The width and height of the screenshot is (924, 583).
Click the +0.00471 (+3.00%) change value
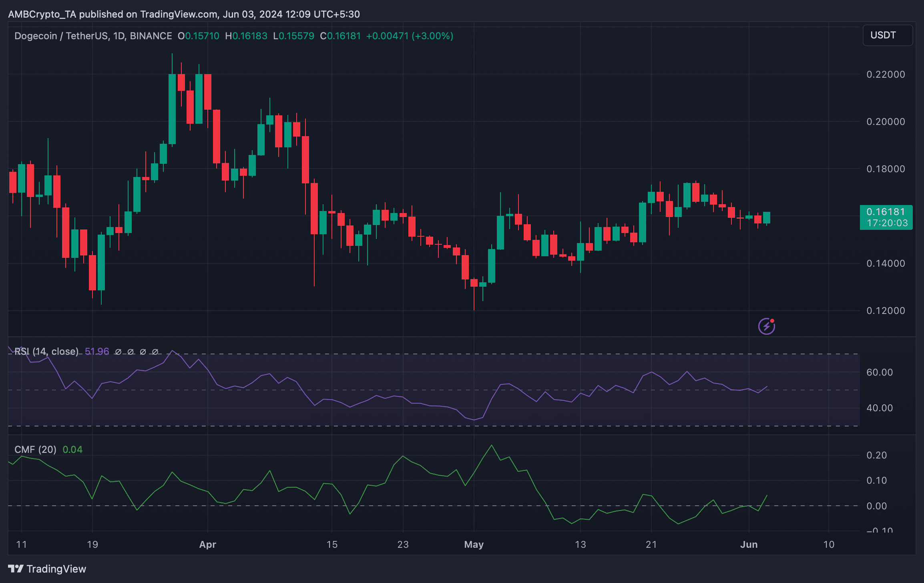(409, 36)
